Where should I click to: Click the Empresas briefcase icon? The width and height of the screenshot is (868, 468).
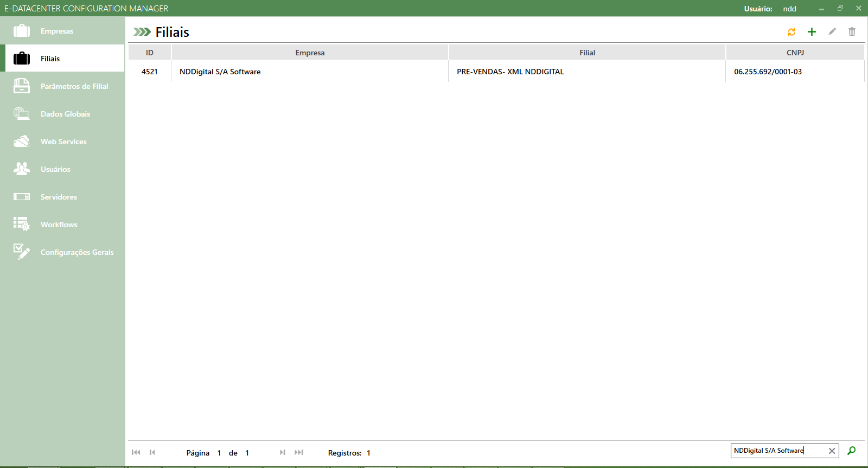click(x=22, y=31)
